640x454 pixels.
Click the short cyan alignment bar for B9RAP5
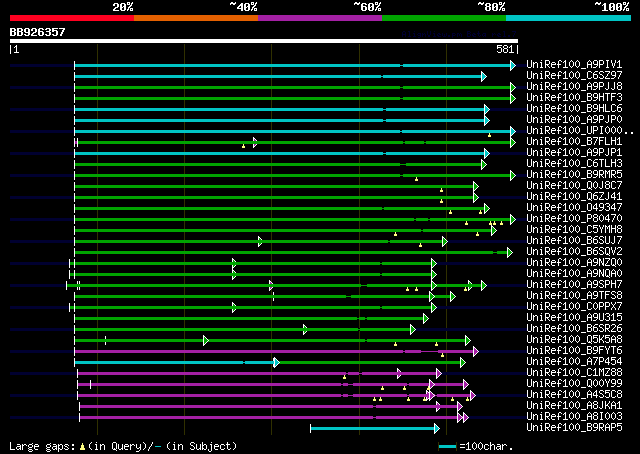(x=373, y=428)
